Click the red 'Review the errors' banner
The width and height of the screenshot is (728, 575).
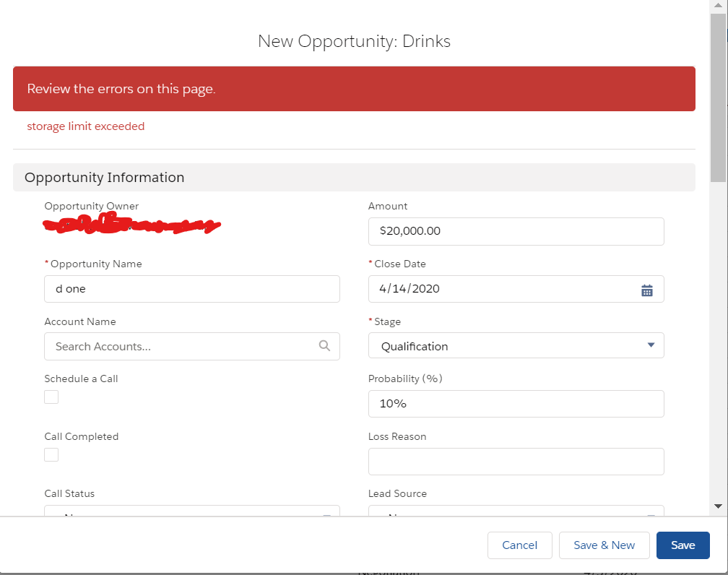(354, 89)
